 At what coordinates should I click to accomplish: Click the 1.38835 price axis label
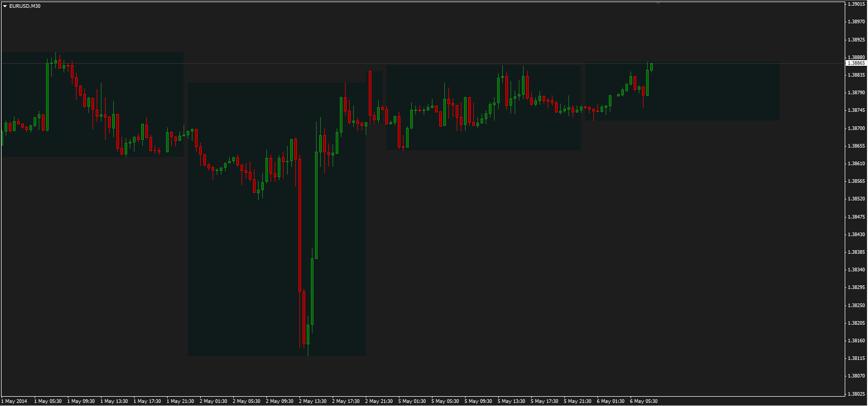pos(856,75)
